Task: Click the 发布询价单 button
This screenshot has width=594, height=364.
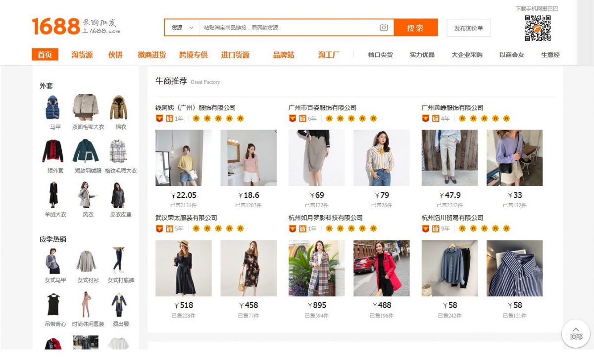Action: click(469, 28)
